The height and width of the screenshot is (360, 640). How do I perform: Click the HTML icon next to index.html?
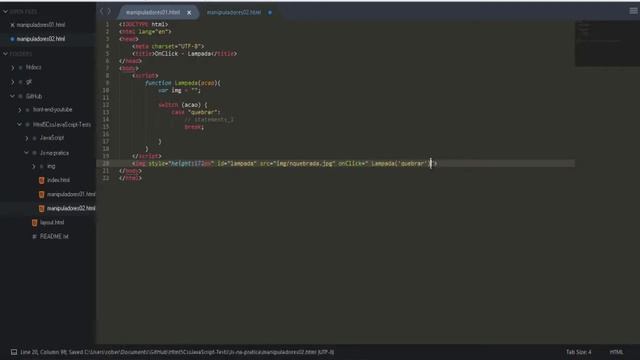tap(42, 180)
